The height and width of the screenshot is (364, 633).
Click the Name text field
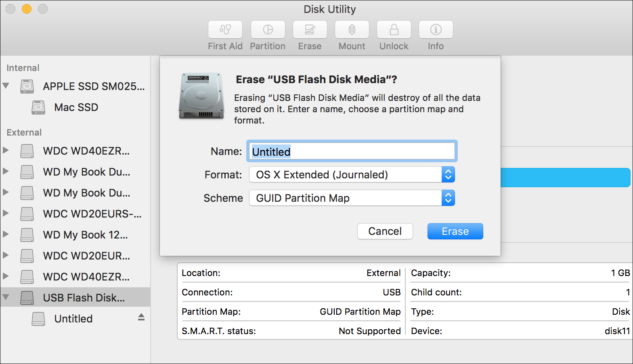[352, 152]
